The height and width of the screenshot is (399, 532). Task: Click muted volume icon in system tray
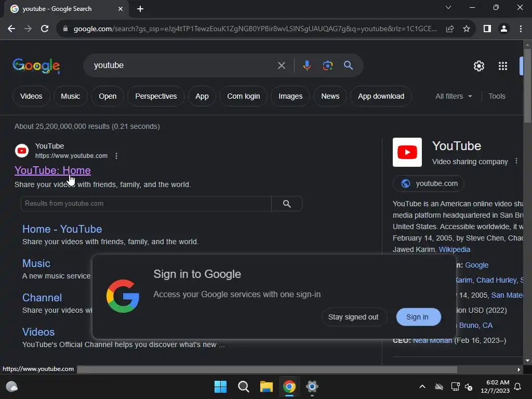[469, 387]
